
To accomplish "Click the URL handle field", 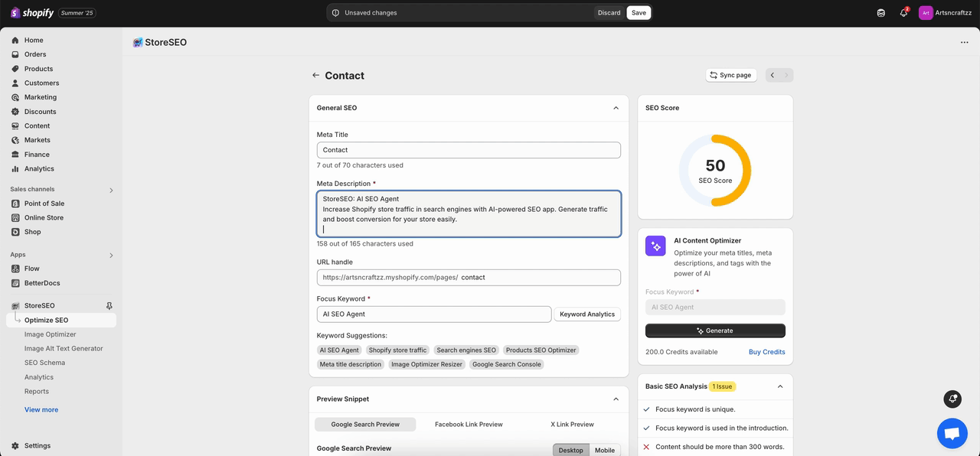I will click(x=469, y=277).
